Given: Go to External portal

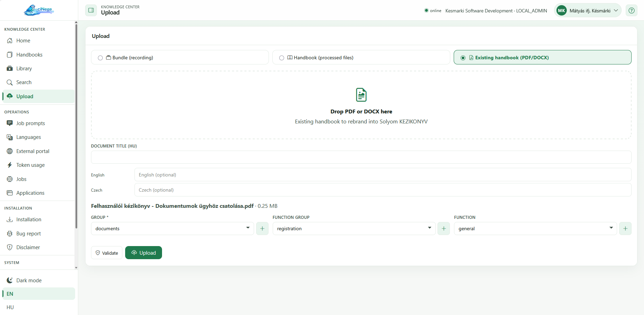Looking at the screenshot, I should pos(39,151).
